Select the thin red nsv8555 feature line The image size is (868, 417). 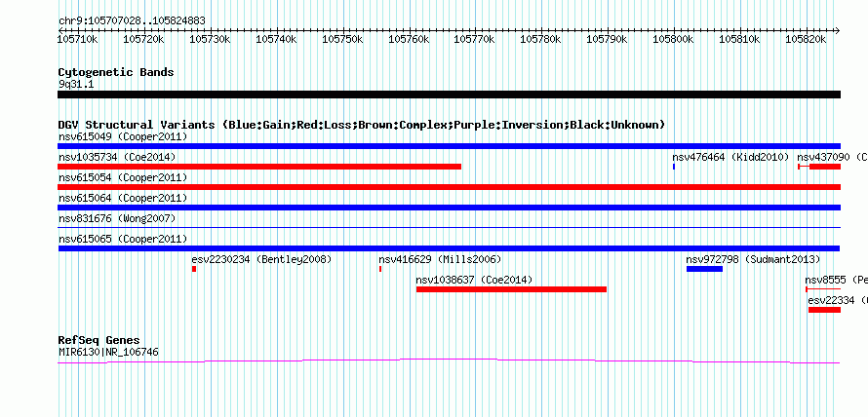coord(823,289)
